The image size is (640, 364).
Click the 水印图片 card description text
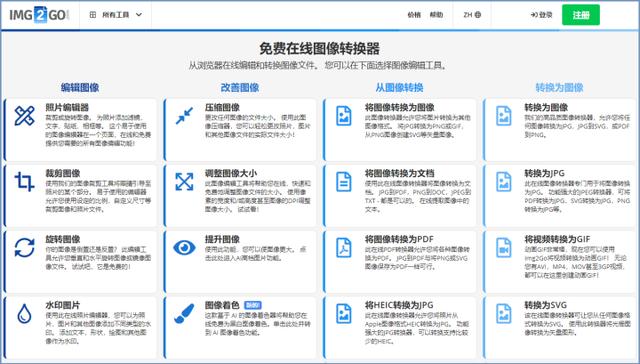tap(98, 328)
